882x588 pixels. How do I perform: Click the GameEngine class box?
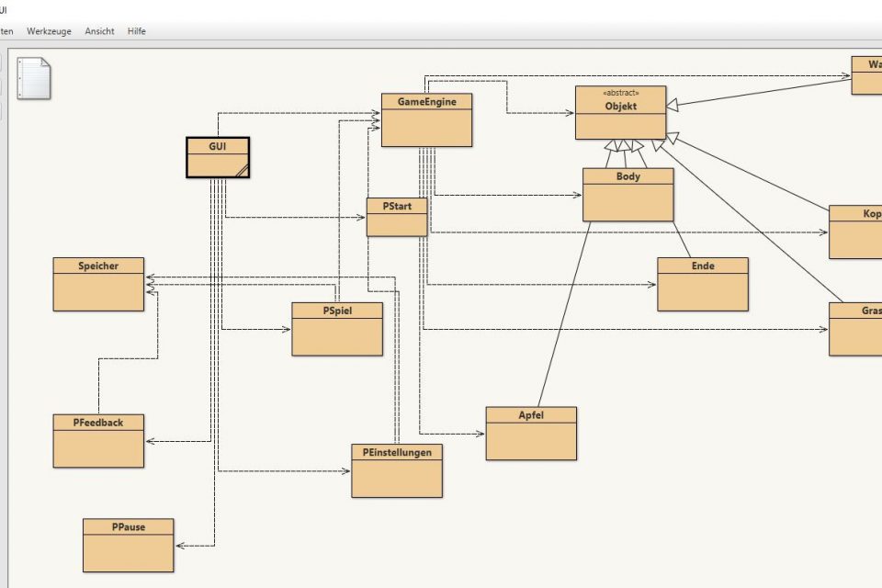tap(426, 120)
